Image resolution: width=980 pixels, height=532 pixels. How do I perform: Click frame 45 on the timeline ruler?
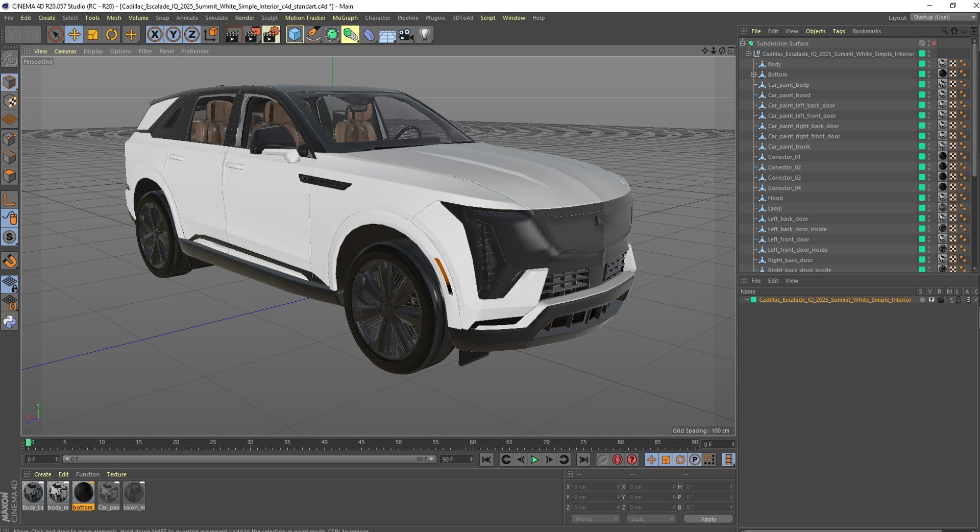click(361, 443)
